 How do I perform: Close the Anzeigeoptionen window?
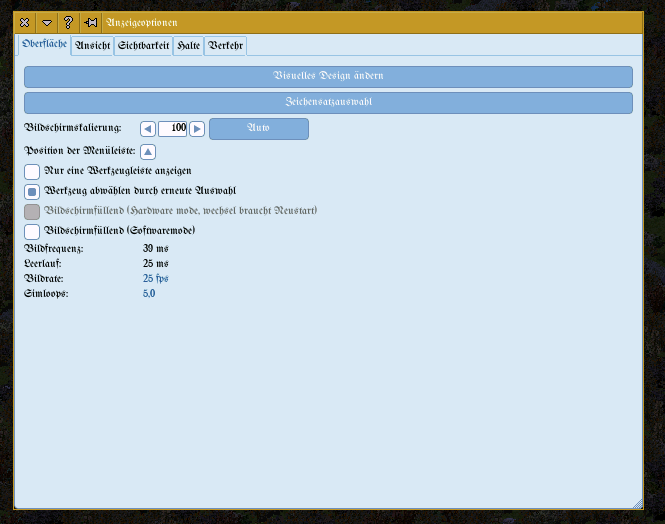click(25, 22)
